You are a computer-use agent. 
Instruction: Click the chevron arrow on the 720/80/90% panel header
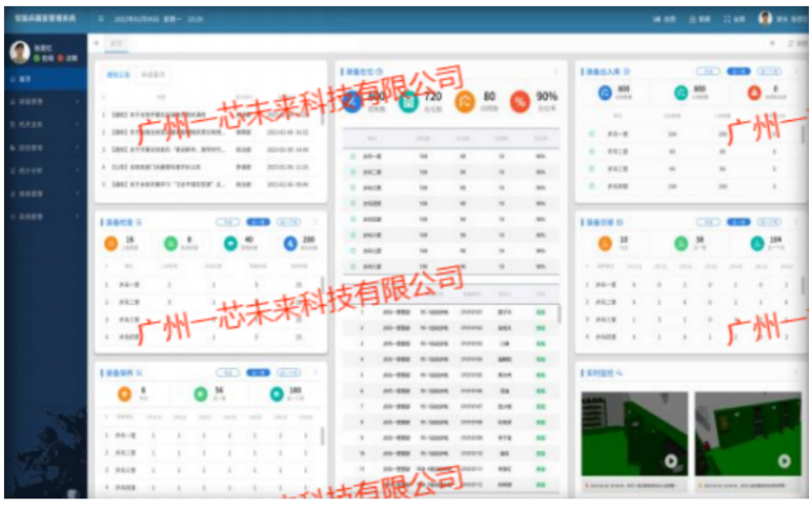tap(557, 71)
